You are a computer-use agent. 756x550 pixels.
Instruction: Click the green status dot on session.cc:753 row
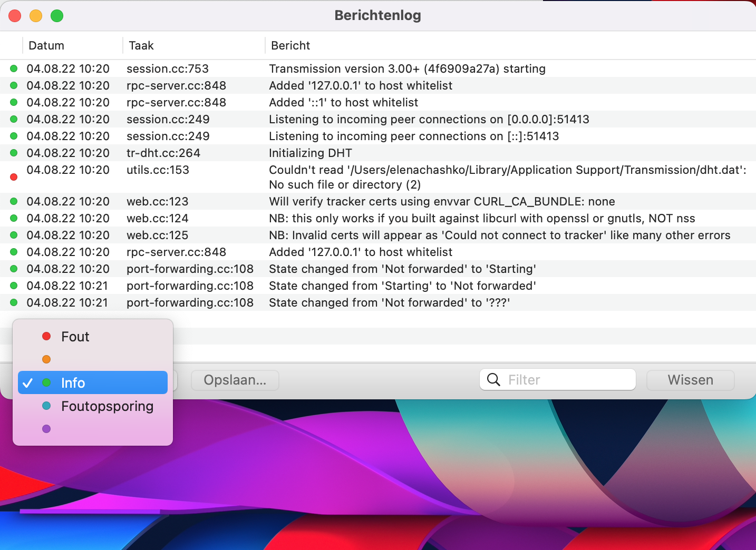(x=13, y=68)
